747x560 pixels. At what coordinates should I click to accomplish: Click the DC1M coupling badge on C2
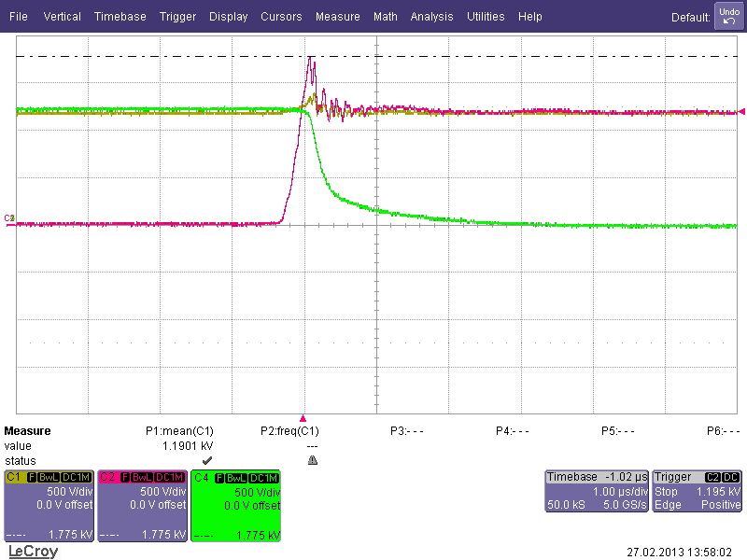tap(167, 477)
